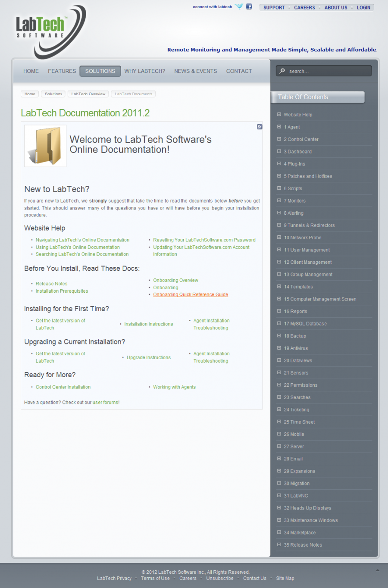388x588 pixels.
Task: Expand the 6 Scripts section
Action: (x=279, y=188)
